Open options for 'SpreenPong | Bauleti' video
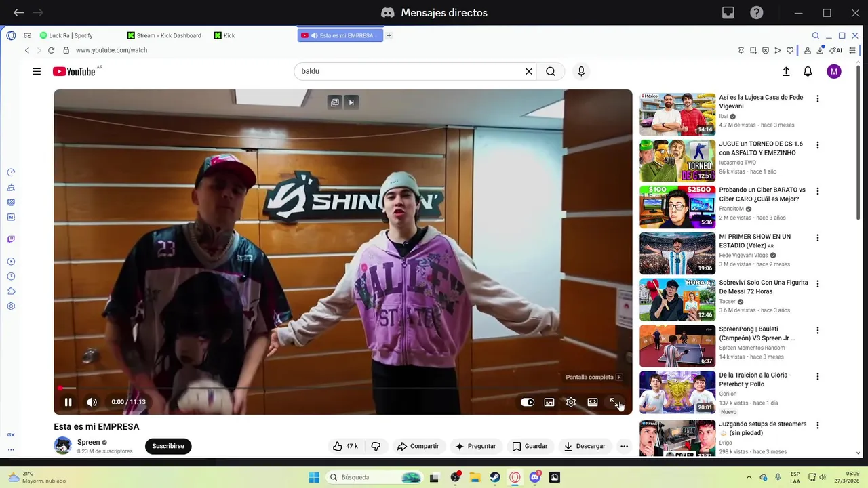The width and height of the screenshot is (868, 488). pos(818,331)
